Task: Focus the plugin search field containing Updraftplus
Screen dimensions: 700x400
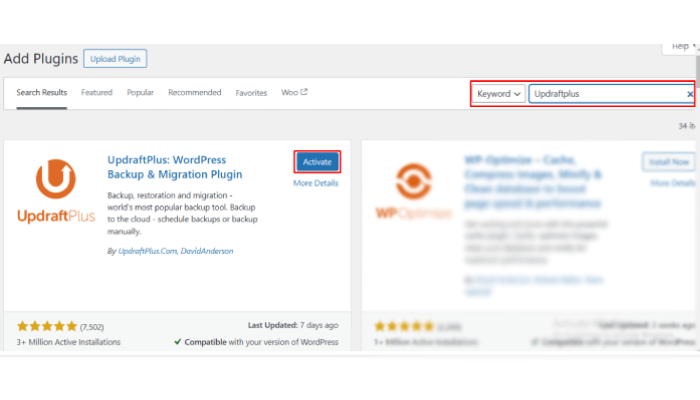Action: (x=606, y=94)
